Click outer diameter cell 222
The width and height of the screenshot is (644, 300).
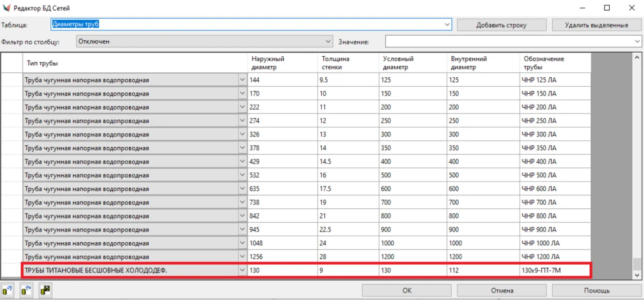pyautogui.click(x=282, y=107)
